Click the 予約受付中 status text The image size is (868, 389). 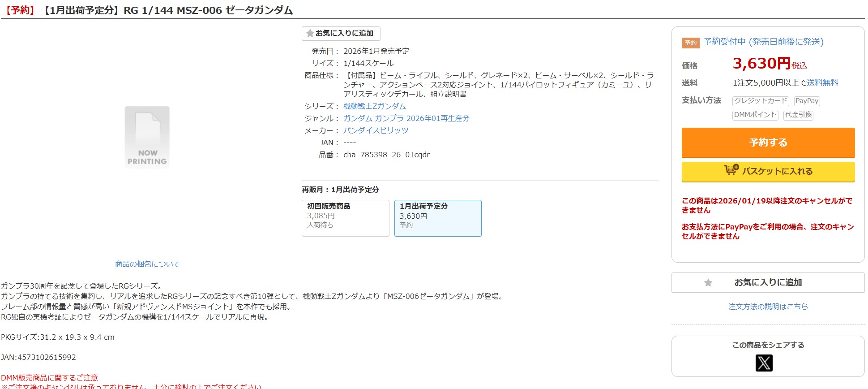coord(764,42)
